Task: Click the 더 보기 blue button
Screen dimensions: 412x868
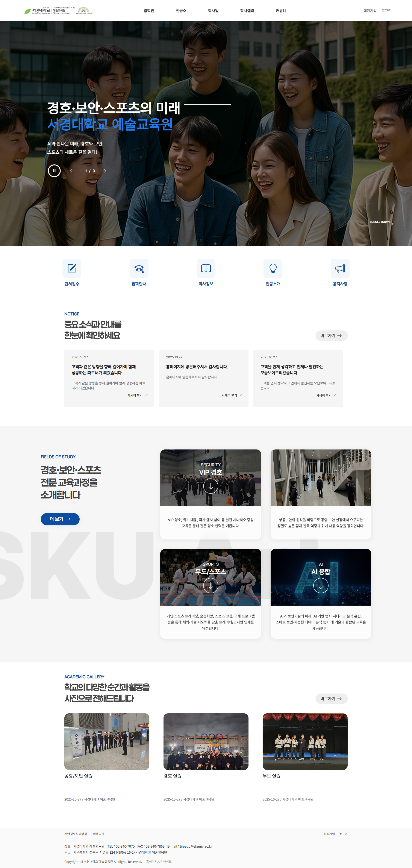Action: point(60,519)
